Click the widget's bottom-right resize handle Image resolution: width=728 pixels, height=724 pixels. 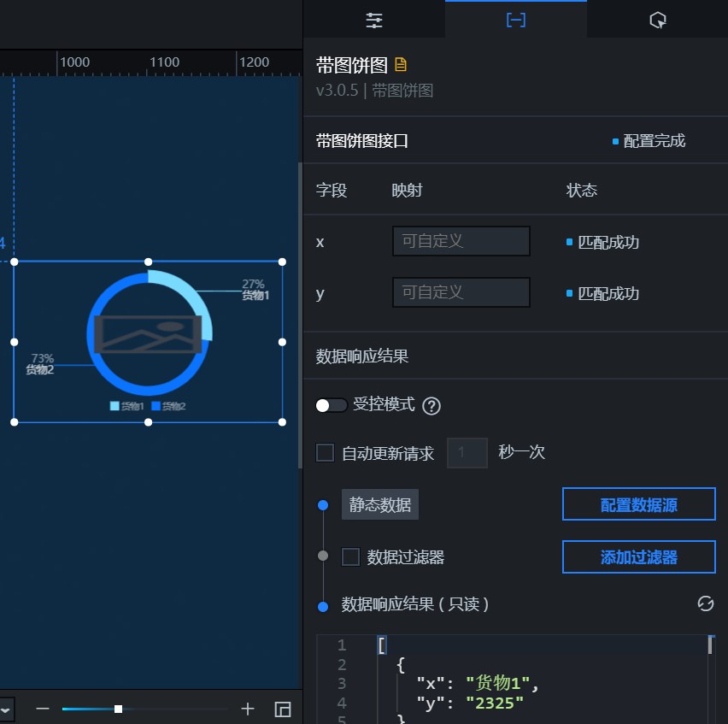point(282,422)
